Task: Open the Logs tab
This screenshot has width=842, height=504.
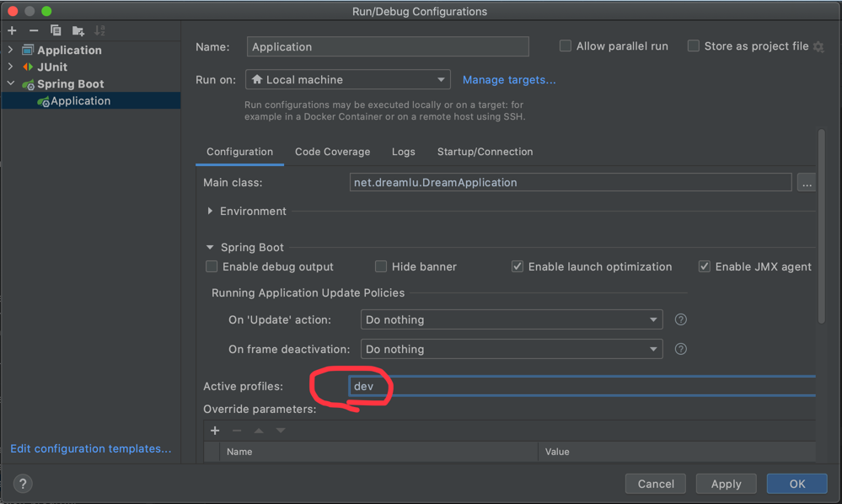Action: [x=403, y=152]
